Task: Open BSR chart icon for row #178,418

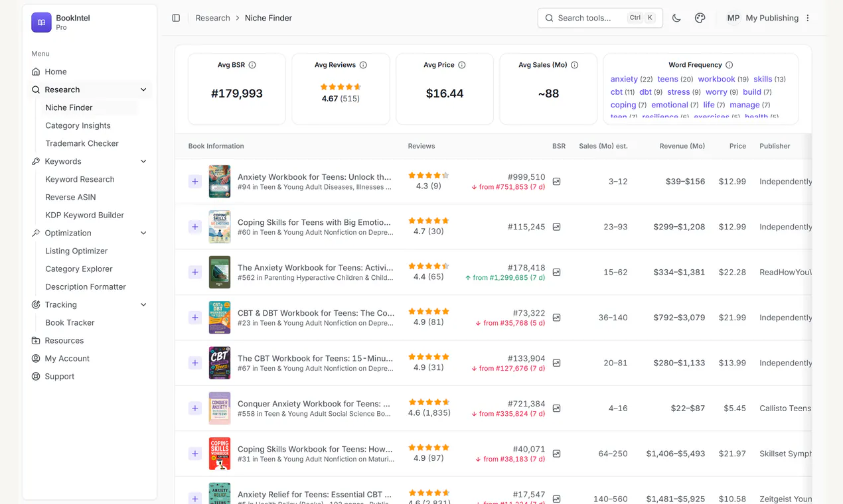Action: (x=557, y=273)
